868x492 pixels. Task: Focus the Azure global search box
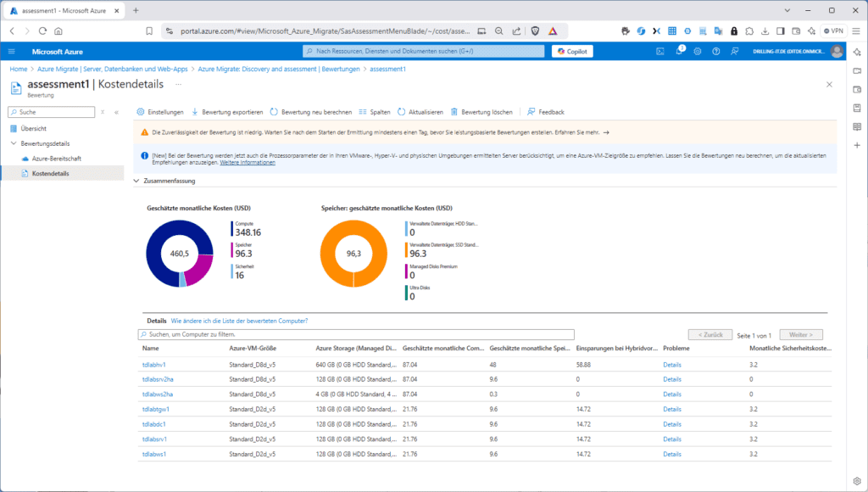[424, 52]
